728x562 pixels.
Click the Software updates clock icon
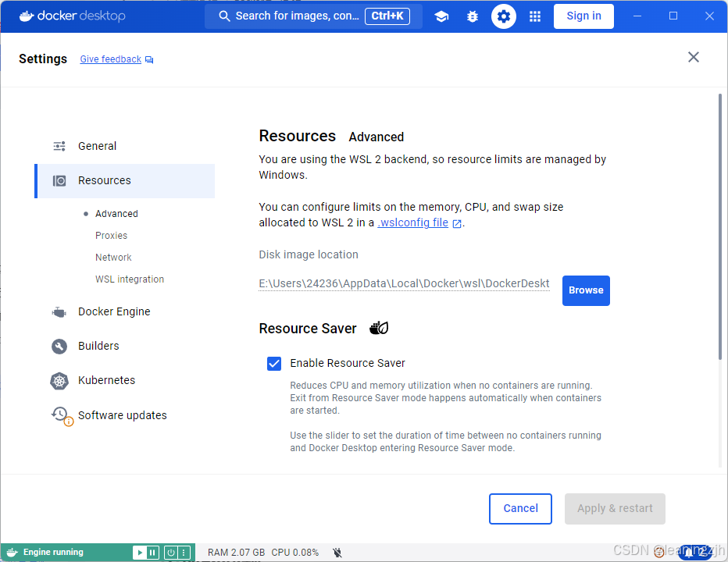tap(61, 415)
